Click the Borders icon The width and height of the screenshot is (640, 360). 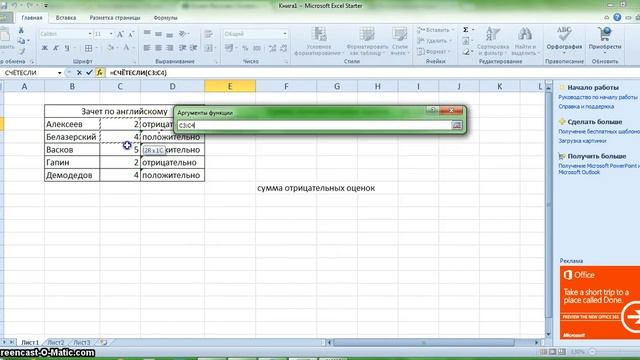(88, 48)
